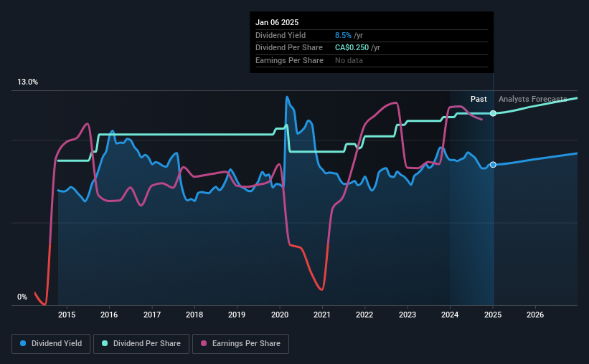This screenshot has height=364, width=589.
Task: Select the teal Dividend Per Share marker at 2025
Action: pyautogui.click(x=493, y=113)
